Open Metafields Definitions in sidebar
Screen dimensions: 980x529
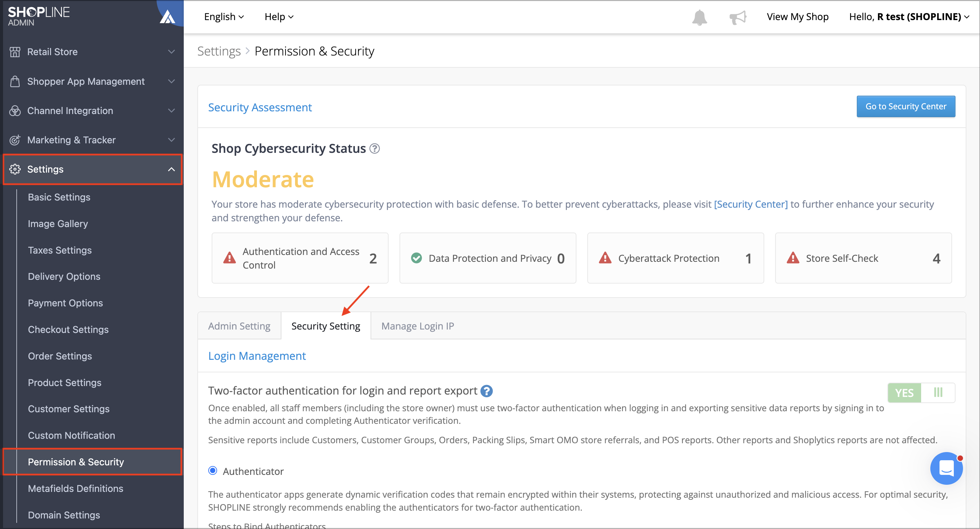tap(75, 488)
